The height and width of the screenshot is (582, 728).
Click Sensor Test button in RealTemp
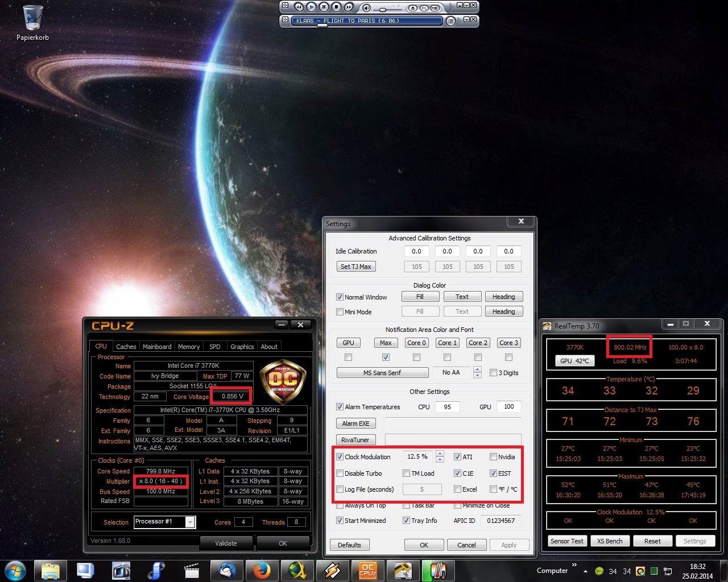567,541
